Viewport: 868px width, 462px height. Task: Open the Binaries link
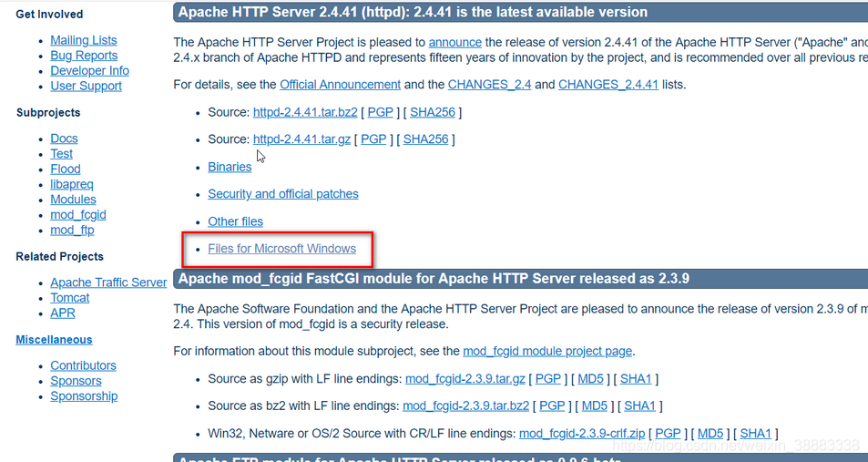point(230,167)
